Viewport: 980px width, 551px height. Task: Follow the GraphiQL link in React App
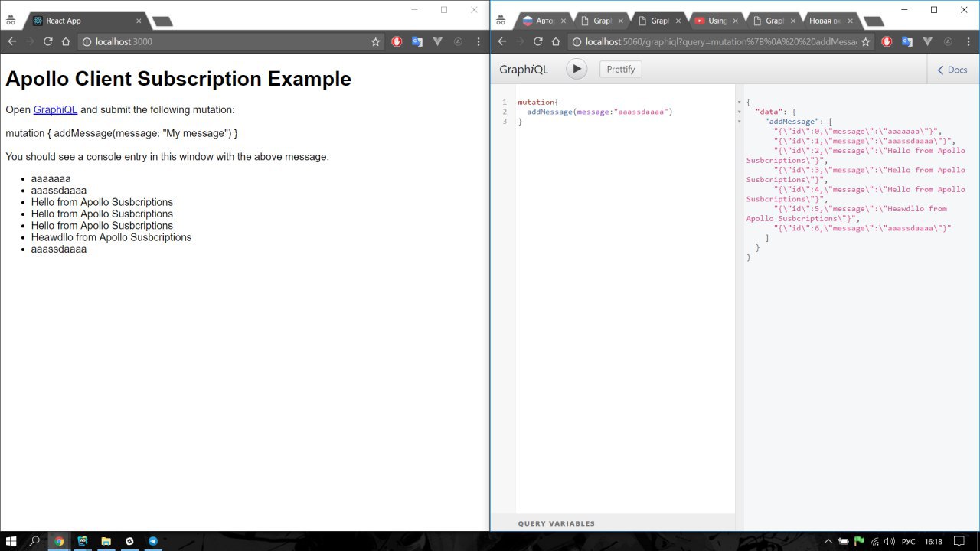coord(55,109)
